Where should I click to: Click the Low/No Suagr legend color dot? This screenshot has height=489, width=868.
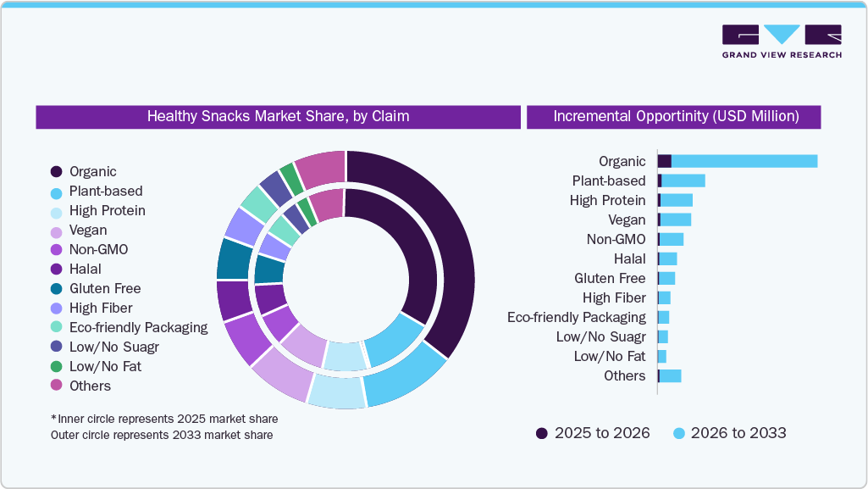point(57,346)
